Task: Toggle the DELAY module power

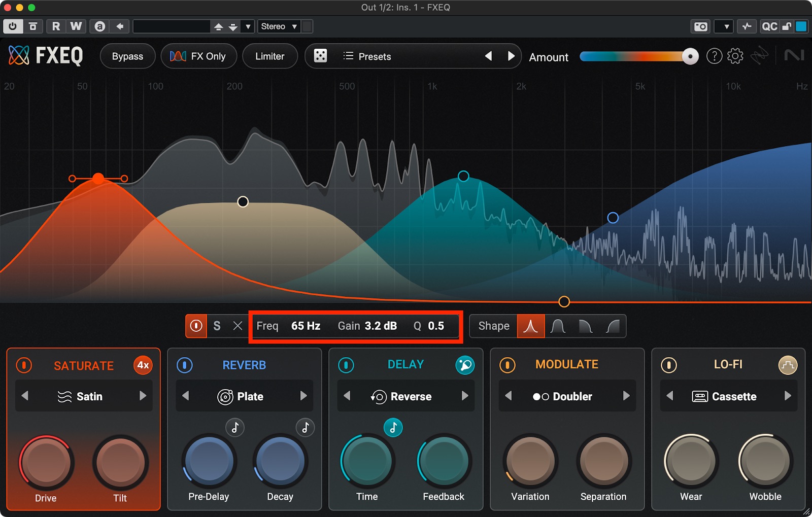Action: [346, 365]
